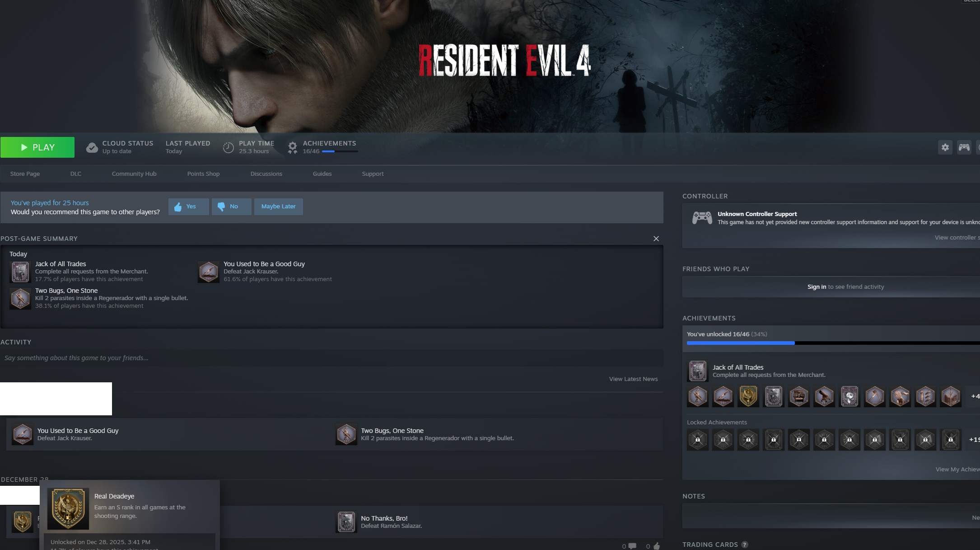Click the Two Bugs, One Stone icon in summary
The height and width of the screenshot is (550, 980).
20,298
